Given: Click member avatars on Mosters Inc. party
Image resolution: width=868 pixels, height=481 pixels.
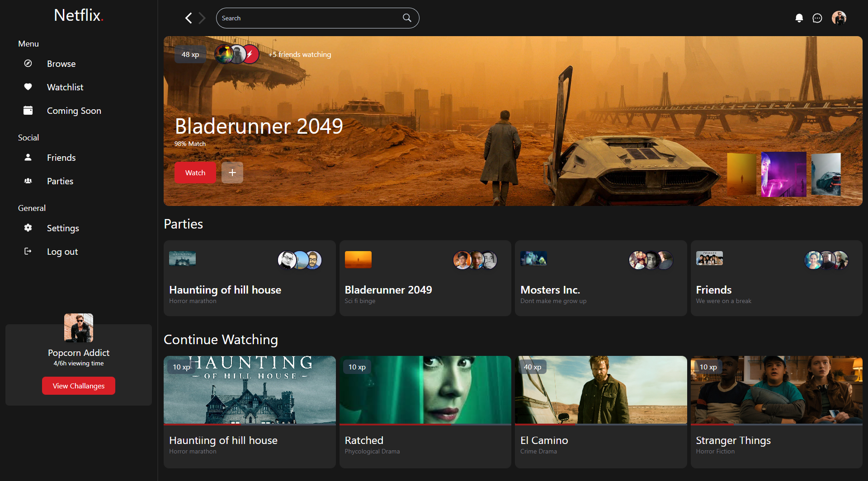Looking at the screenshot, I should [x=651, y=260].
